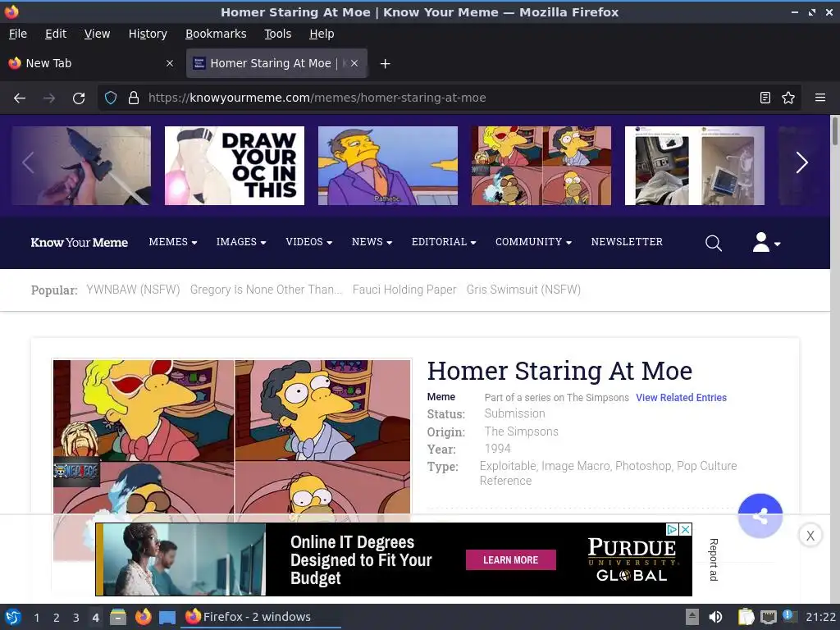Image resolution: width=840 pixels, height=630 pixels.
Task: Open the File menu
Action: [18, 34]
